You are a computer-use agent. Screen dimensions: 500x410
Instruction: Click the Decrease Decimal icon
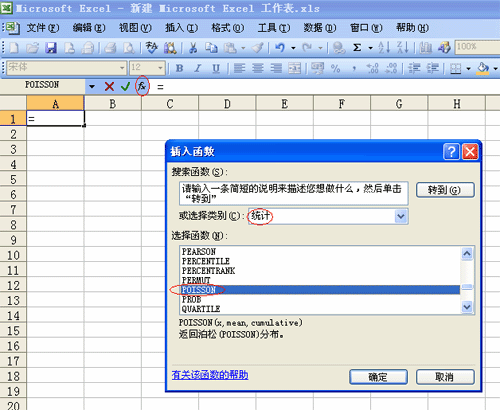[x=391, y=69]
